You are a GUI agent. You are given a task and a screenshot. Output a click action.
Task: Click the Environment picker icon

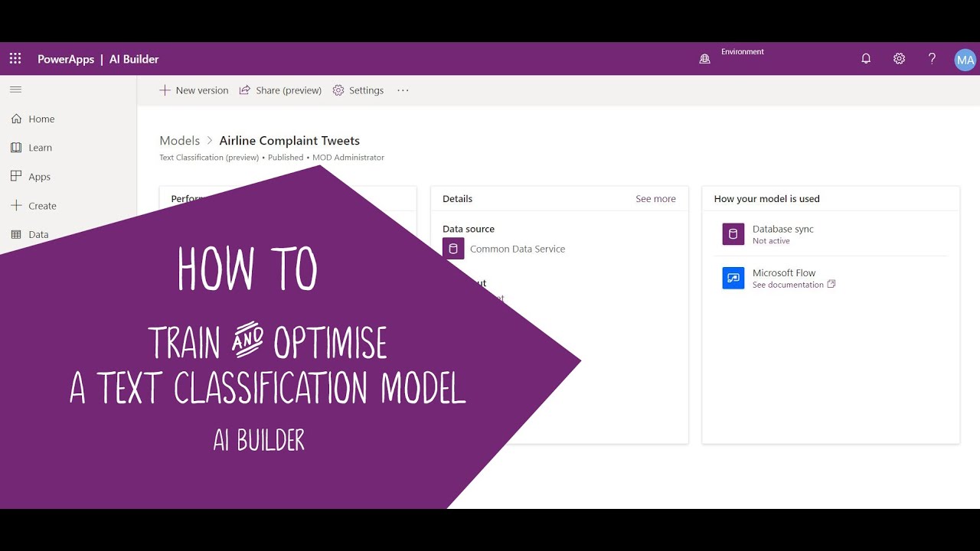click(x=705, y=59)
